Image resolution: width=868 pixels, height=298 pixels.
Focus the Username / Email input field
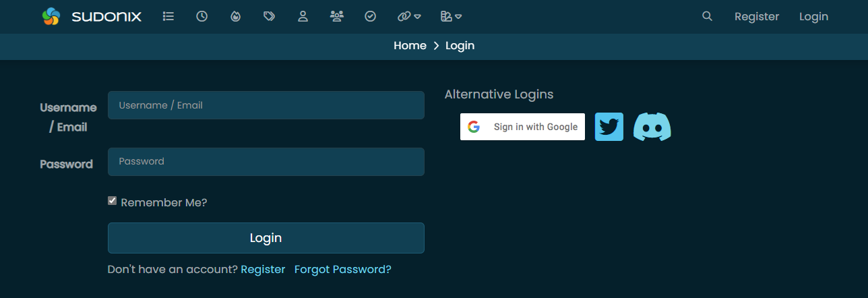(x=266, y=105)
